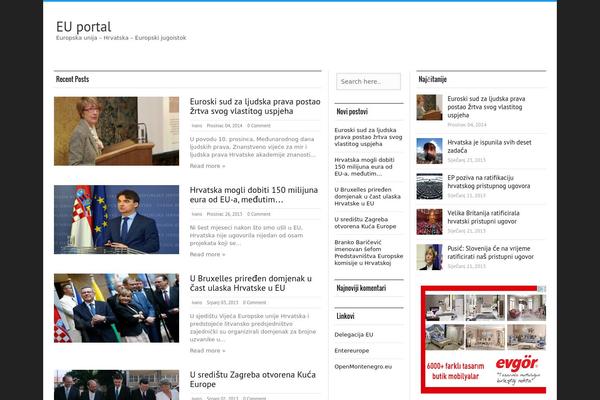600x400 pixels.
Task: Click the Prosinac 04, 2014 date under the Euroski sud post
Action: (x=224, y=126)
